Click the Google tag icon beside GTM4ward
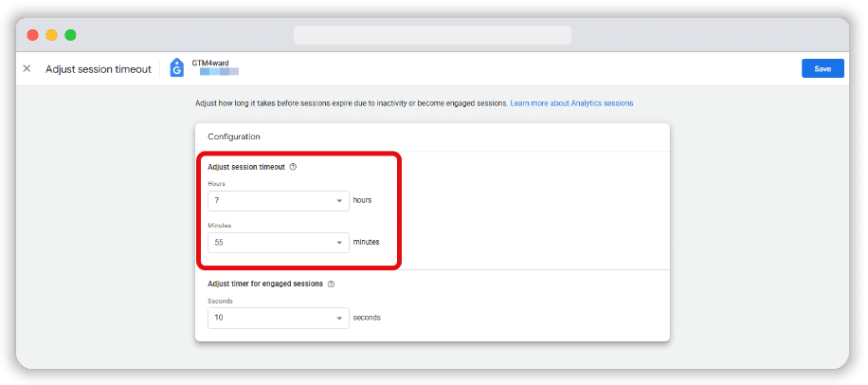 tap(176, 67)
